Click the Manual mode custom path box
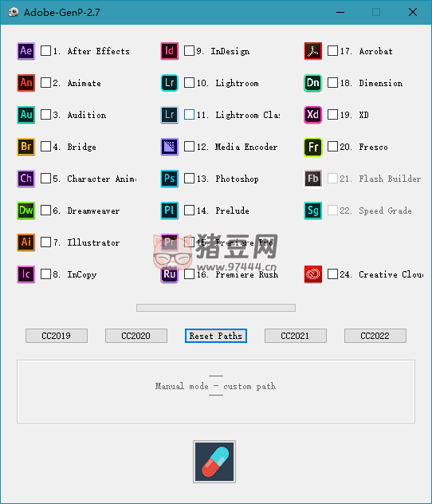432x504 pixels. pos(216,392)
